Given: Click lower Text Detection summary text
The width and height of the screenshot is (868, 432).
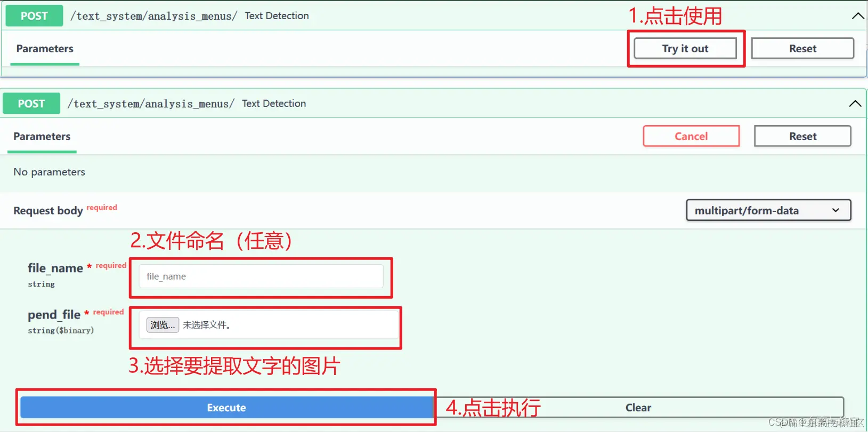Looking at the screenshot, I should (x=274, y=103).
